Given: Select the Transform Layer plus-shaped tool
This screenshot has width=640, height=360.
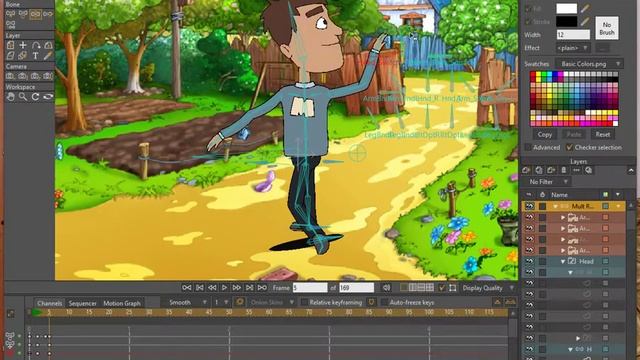Looking at the screenshot, I should (23, 45).
